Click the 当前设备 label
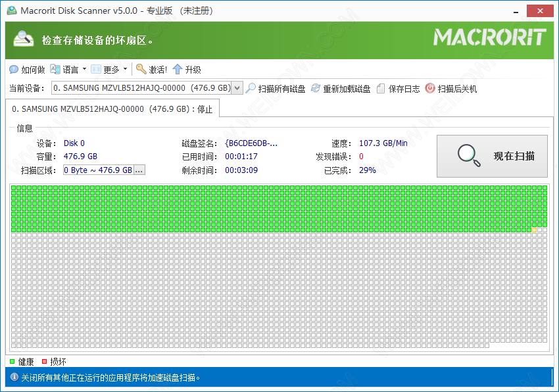Image resolution: width=559 pixels, height=392 pixels. click(27, 88)
